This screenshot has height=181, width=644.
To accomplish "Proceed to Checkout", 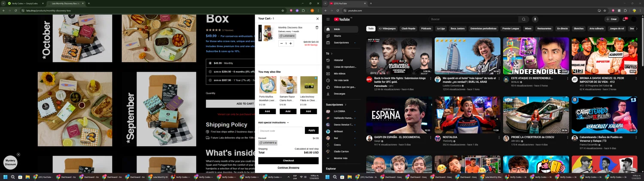I will pyautogui.click(x=288, y=160).
